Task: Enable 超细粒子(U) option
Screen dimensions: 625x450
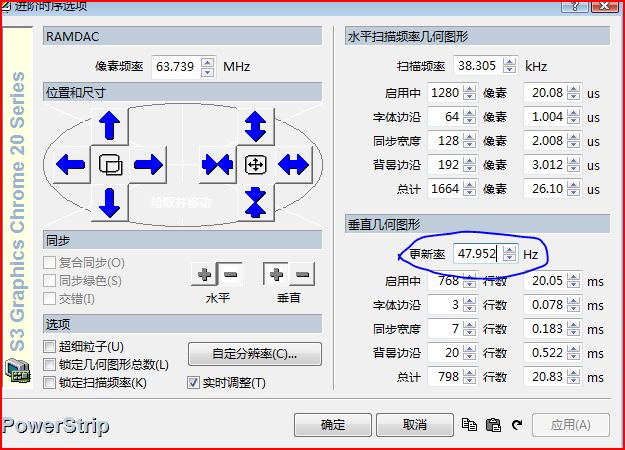Action: point(49,346)
